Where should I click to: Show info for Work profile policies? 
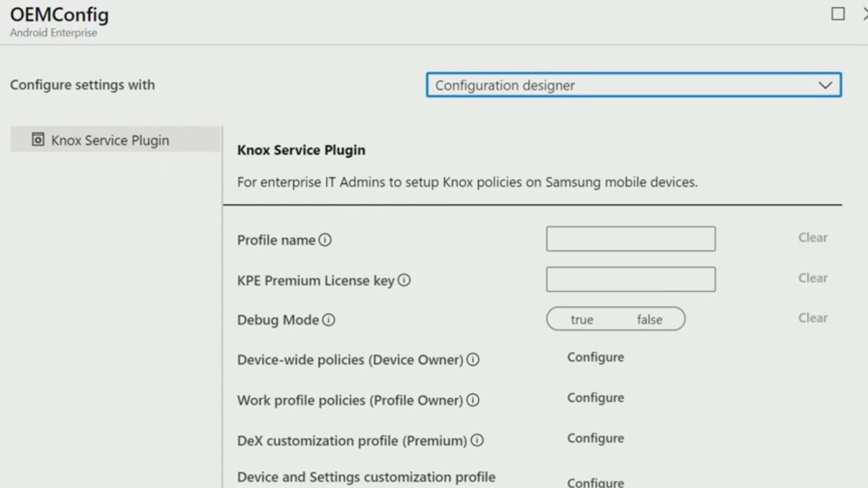pyautogui.click(x=473, y=400)
